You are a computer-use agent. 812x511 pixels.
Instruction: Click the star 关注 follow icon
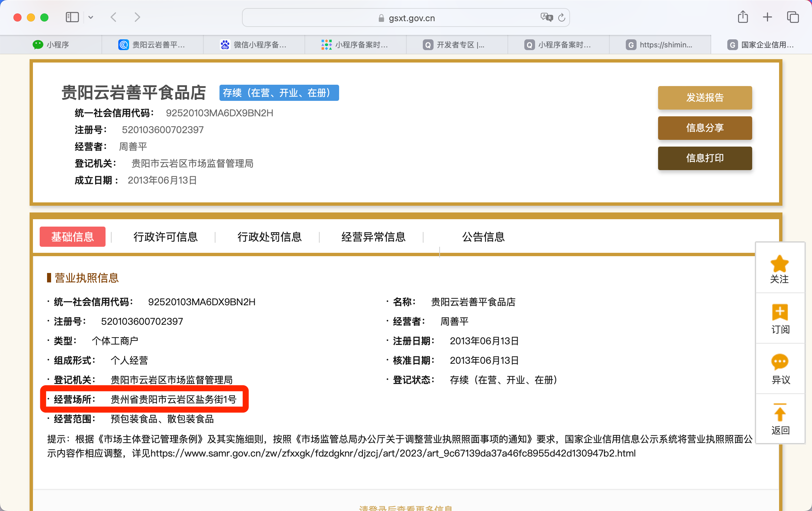(779, 264)
